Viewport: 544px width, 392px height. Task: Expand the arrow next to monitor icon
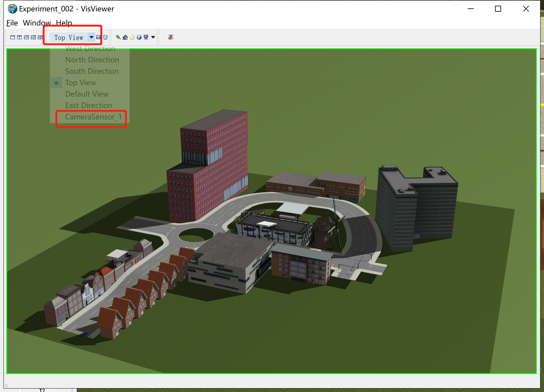(153, 37)
